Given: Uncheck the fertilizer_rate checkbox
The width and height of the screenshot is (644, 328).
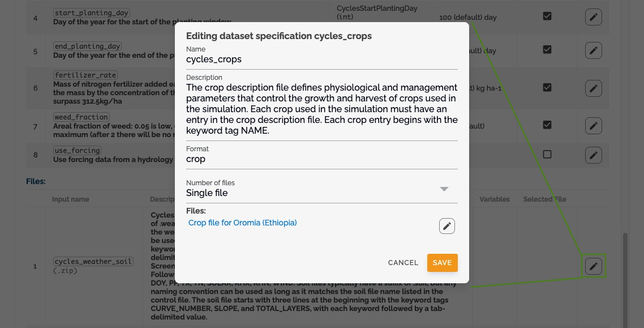Looking at the screenshot, I should pyautogui.click(x=547, y=87).
